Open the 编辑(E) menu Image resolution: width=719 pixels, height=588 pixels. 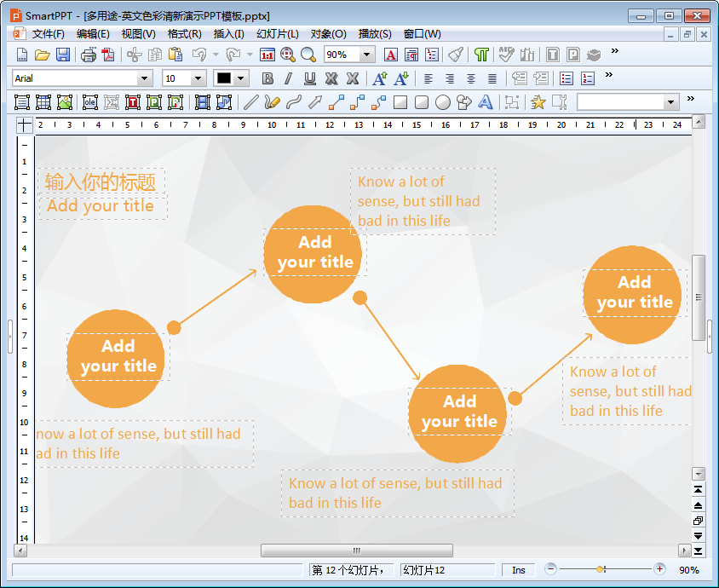pyautogui.click(x=93, y=34)
